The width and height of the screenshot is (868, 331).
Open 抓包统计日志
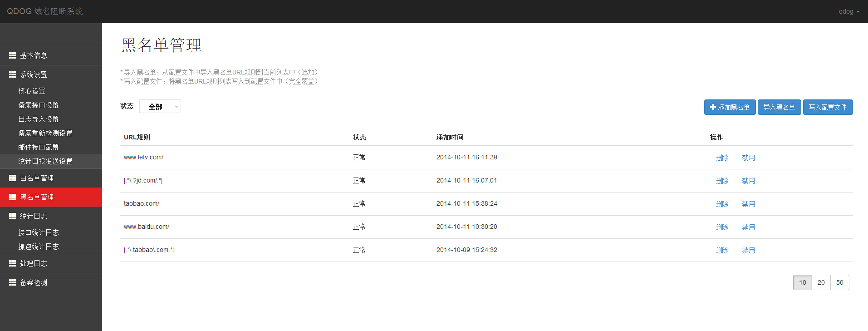point(39,247)
